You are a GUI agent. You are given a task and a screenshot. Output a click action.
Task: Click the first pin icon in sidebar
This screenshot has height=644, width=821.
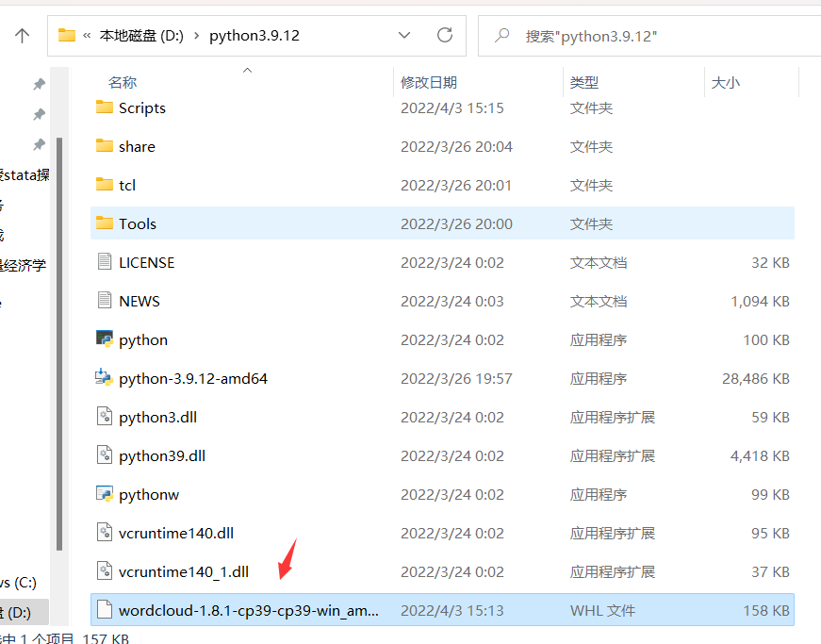(39, 84)
